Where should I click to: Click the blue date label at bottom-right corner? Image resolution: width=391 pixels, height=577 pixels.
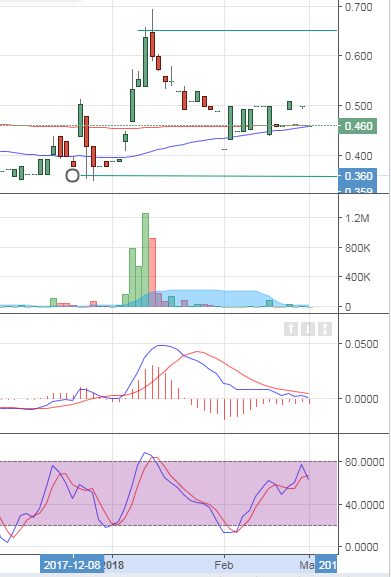click(x=326, y=565)
